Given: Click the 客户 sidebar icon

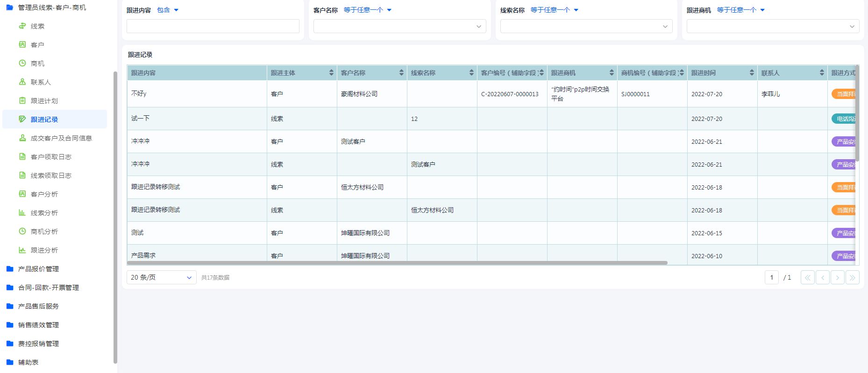Looking at the screenshot, I should point(22,45).
